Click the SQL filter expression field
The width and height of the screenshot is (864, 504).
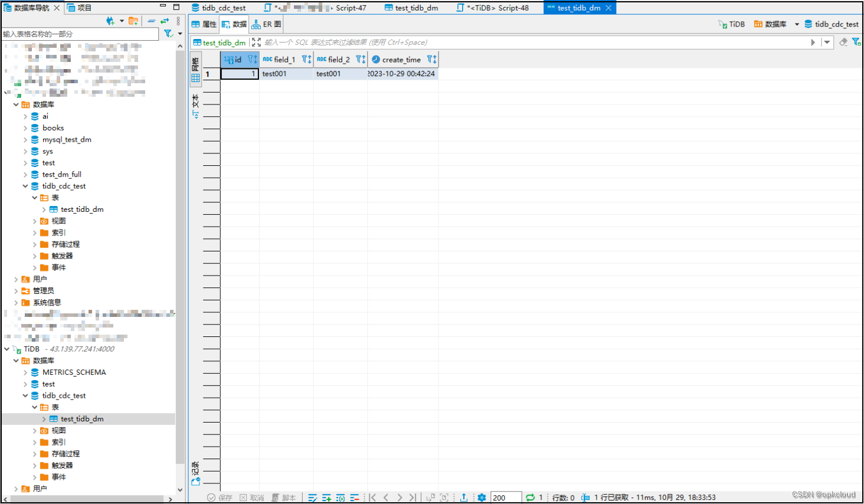[x=534, y=42]
